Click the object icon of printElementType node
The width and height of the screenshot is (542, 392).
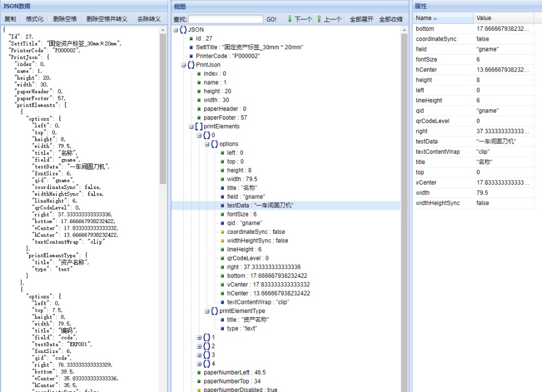tap(215, 311)
